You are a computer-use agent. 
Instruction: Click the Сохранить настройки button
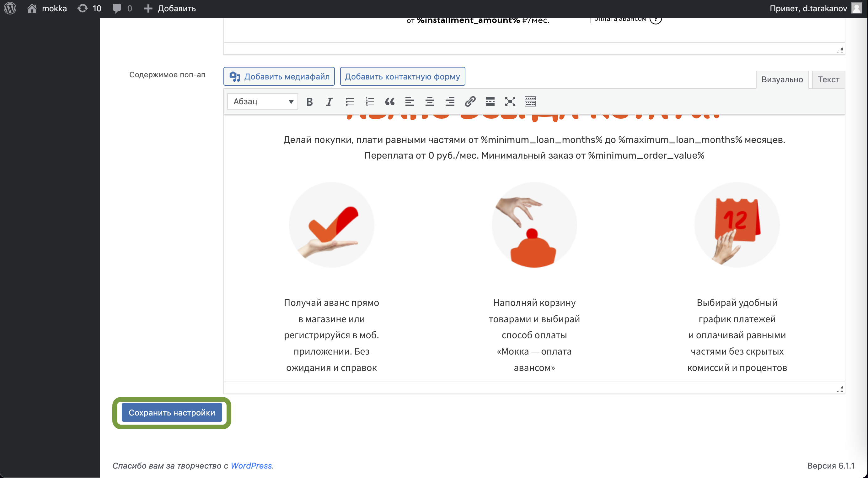(172, 413)
